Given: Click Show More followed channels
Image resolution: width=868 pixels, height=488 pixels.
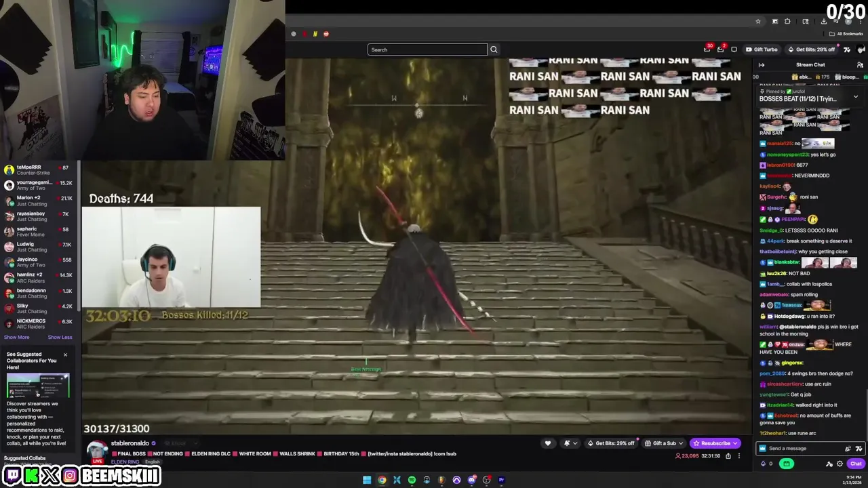Looking at the screenshot, I should tap(16, 337).
